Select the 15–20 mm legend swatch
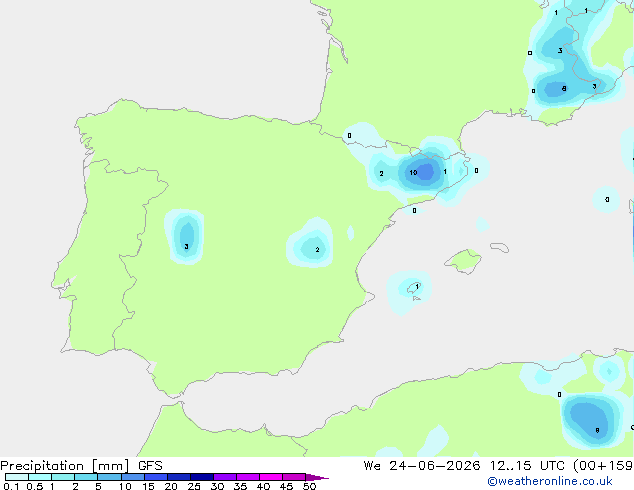Viewport: 634px width, 490px height. pyautogui.click(x=156, y=477)
